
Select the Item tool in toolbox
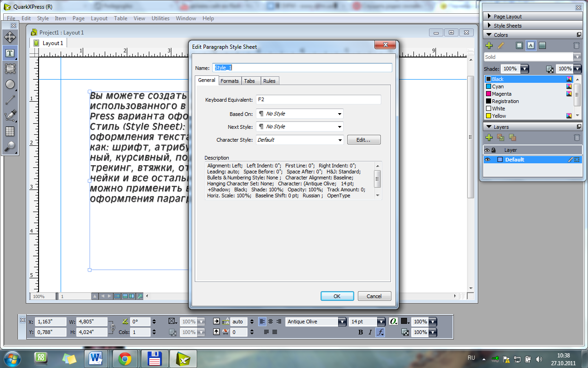pyautogui.click(x=10, y=37)
